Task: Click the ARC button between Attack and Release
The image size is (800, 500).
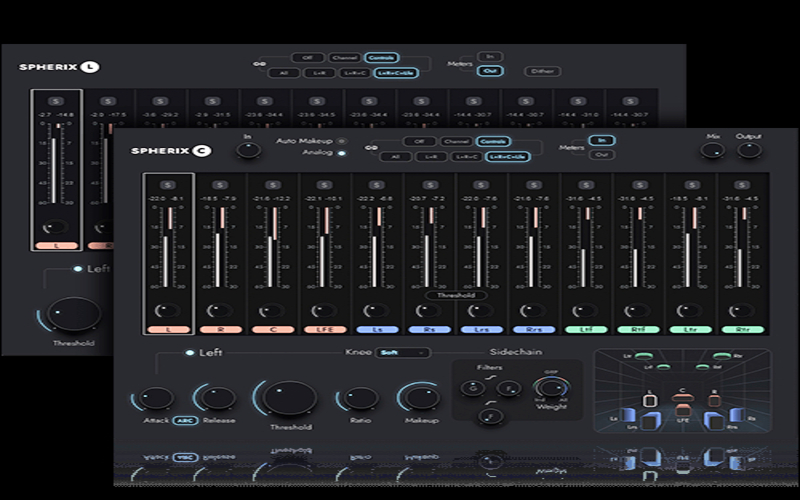Action: pos(185,420)
